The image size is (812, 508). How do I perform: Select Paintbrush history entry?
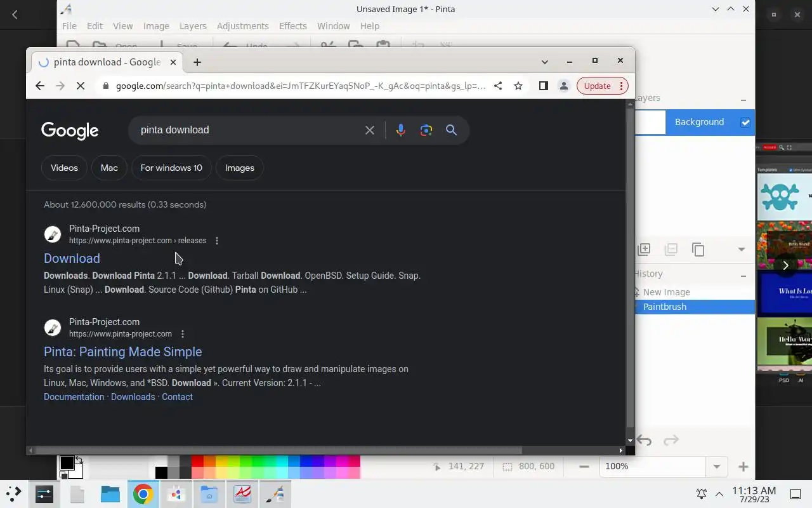click(x=695, y=307)
